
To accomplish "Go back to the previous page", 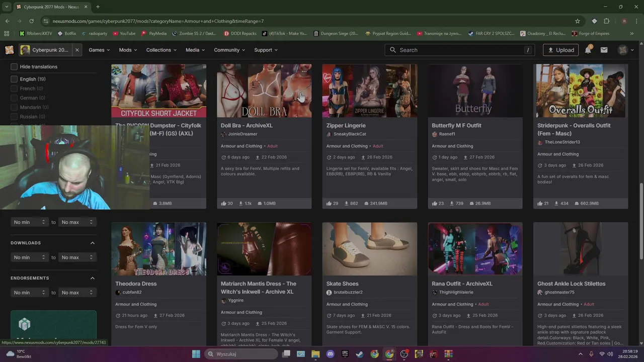I will (x=7, y=21).
